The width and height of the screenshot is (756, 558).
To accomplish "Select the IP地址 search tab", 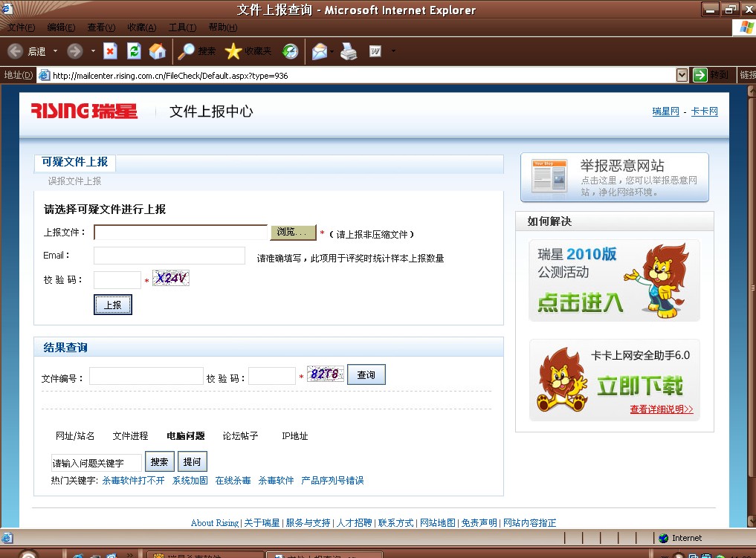I will [x=294, y=436].
